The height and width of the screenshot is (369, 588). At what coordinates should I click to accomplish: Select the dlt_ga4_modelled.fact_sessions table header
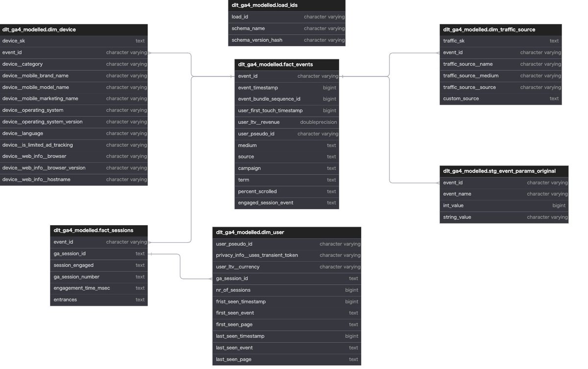(x=99, y=231)
